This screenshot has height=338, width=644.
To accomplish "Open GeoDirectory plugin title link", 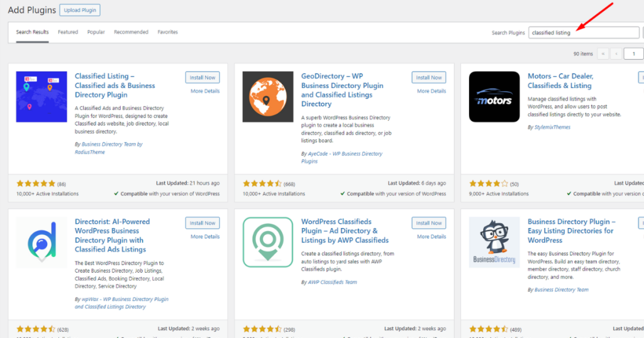I will tap(342, 90).
